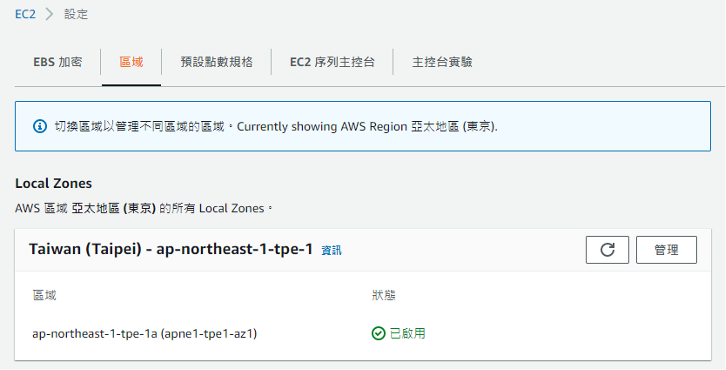The height and width of the screenshot is (370, 726).
Task: Open the EBS 加密 tab
Action: [58, 62]
